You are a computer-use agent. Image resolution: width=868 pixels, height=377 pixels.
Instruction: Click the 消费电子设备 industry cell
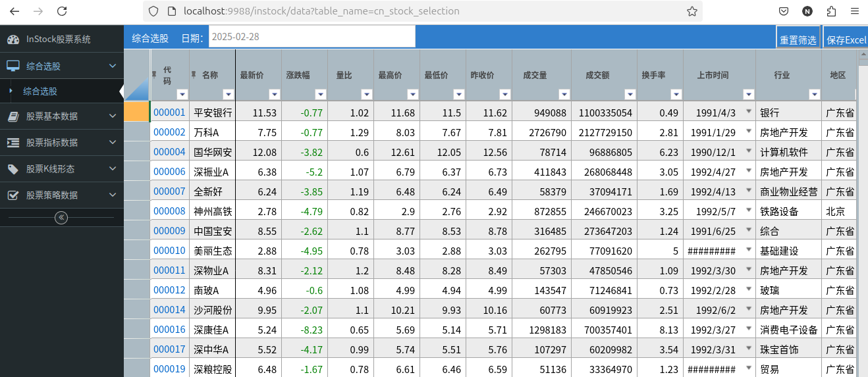788,330
